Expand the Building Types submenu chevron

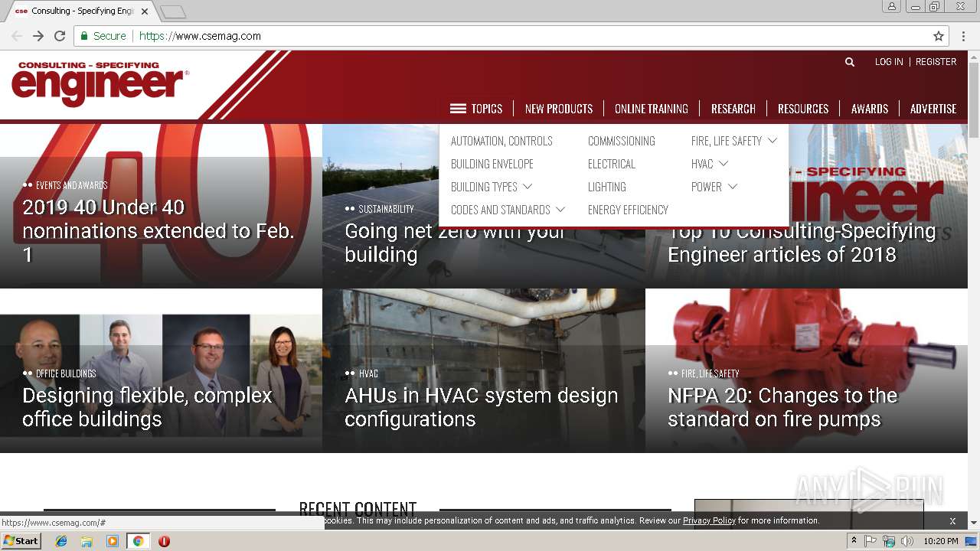click(528, 187)
